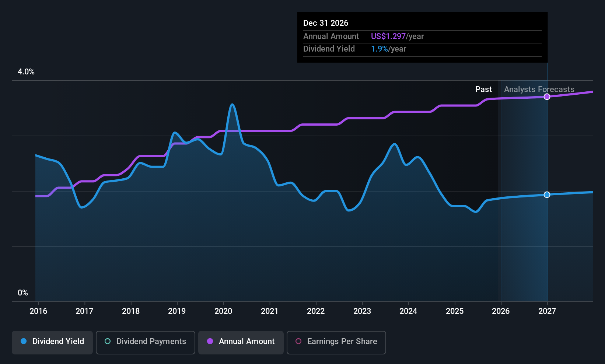Image resolution: width=605 pixels, height=364 pixels.
Task: Click the purple Annual Amount legend dot
Action: coord(210,342)
